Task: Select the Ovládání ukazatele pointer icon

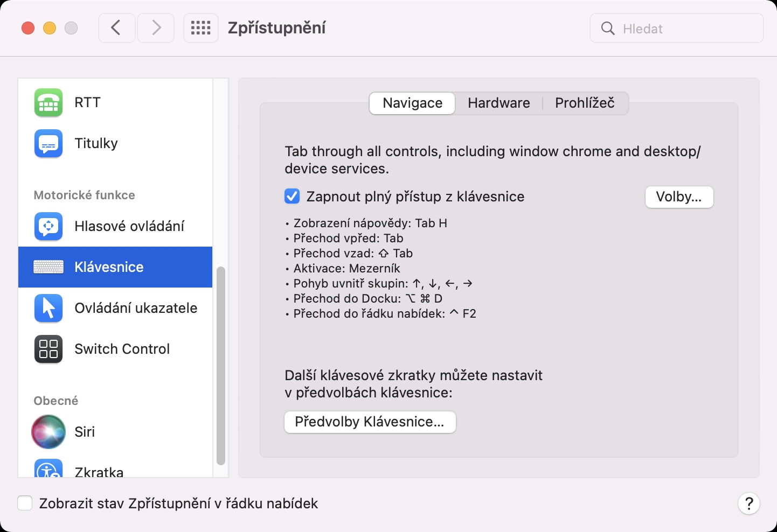Action: [48, 308]
